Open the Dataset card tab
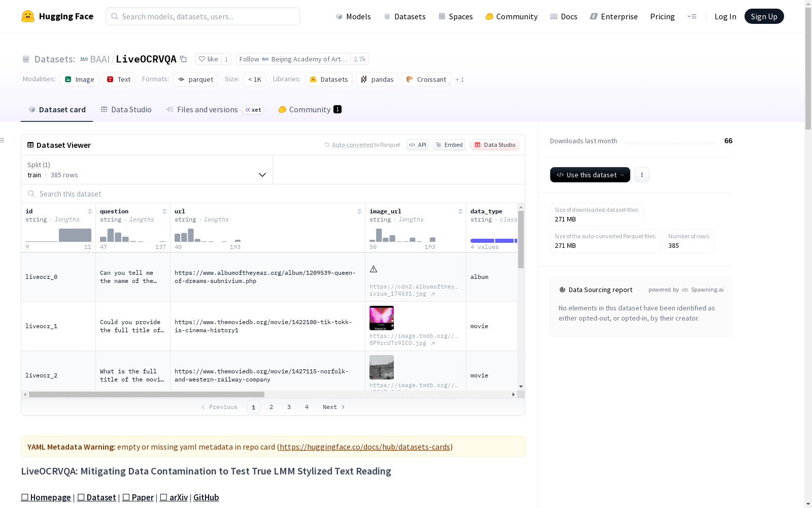Image resolution: width=812 pixels, height=508 pixels. [57, 110]
